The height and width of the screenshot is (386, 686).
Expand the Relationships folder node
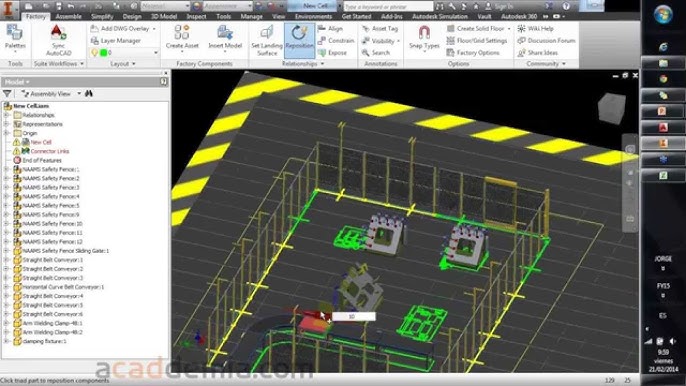(x=6, y=115)
